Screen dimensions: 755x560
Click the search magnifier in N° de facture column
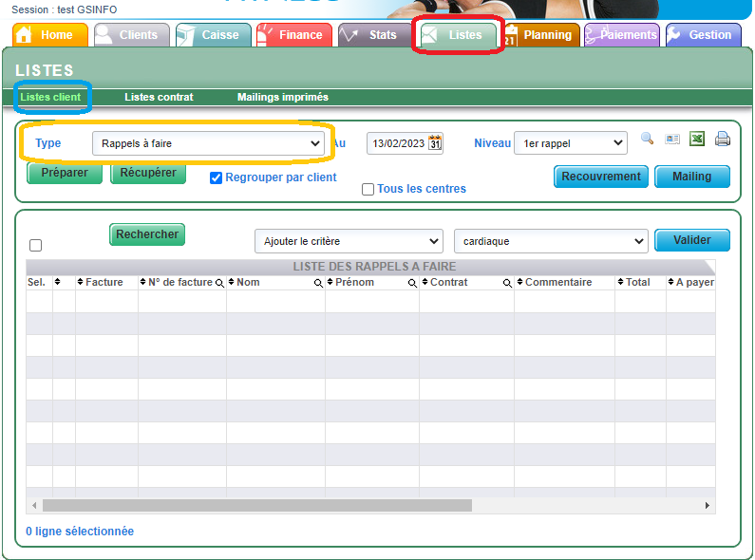(x=219, y=283)
